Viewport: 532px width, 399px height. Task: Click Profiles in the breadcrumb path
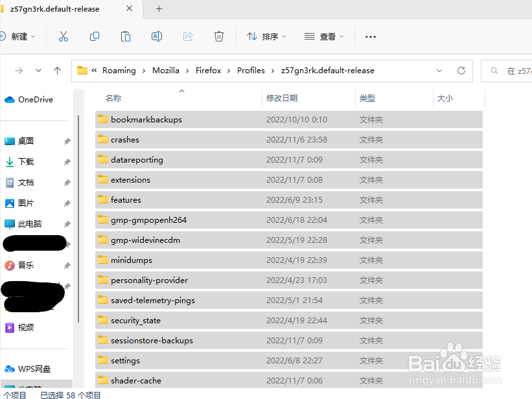(251, 70)
